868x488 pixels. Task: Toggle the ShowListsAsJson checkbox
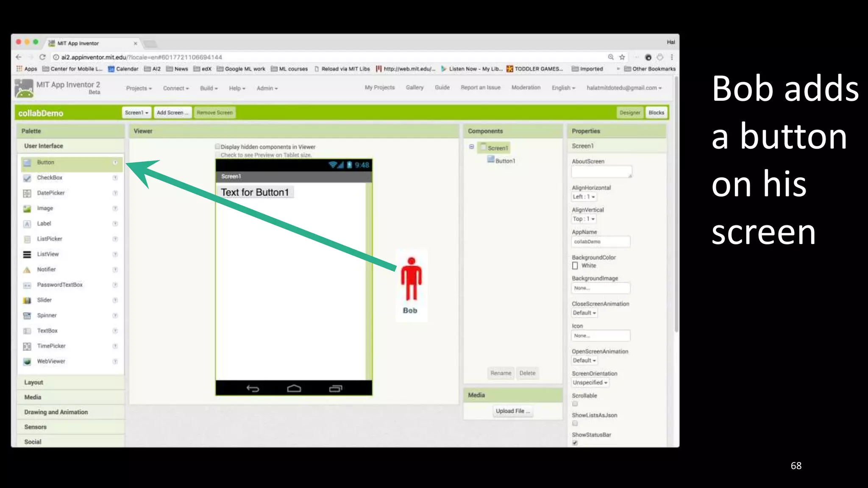pos(575,423)
